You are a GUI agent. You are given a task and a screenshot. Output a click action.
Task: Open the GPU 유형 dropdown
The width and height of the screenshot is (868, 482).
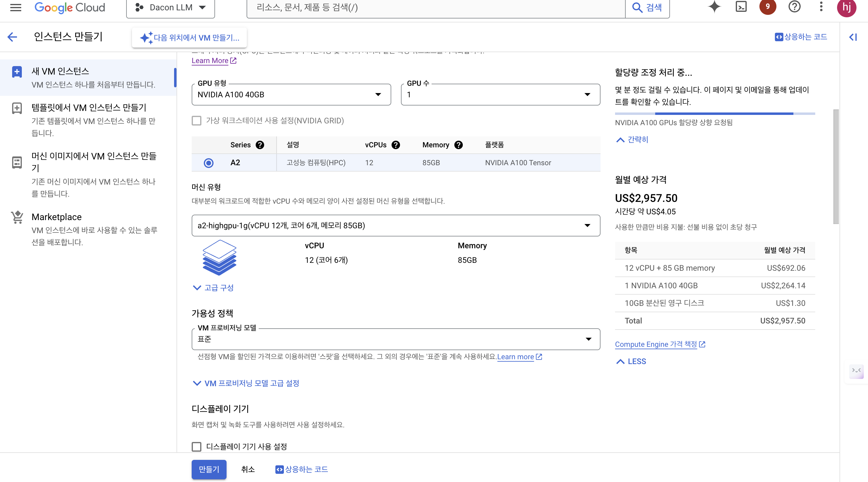(x=291, y=95)
